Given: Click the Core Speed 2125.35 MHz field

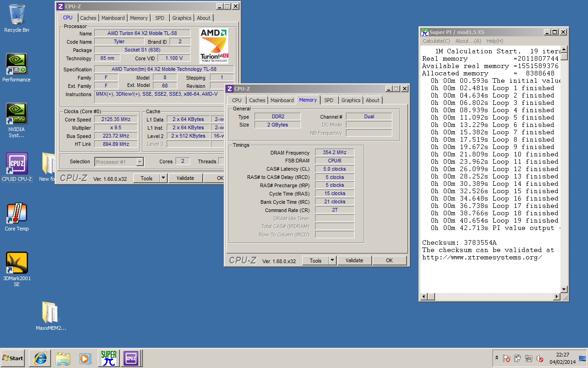Looking at the screenshot, I should 116,119.
